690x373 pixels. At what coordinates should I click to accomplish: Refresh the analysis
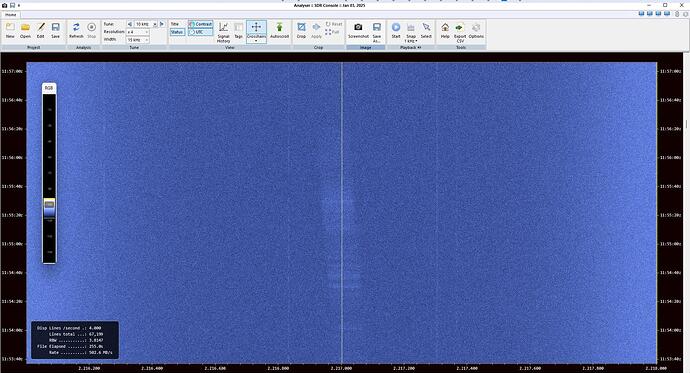click(x=76, y=31)
